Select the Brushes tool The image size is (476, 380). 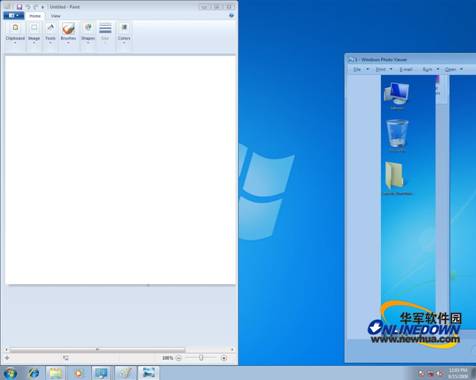click(68, 29)
